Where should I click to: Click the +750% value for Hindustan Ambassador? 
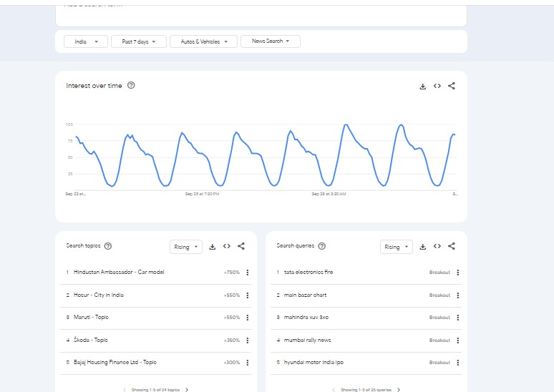(x=232, y=273)
